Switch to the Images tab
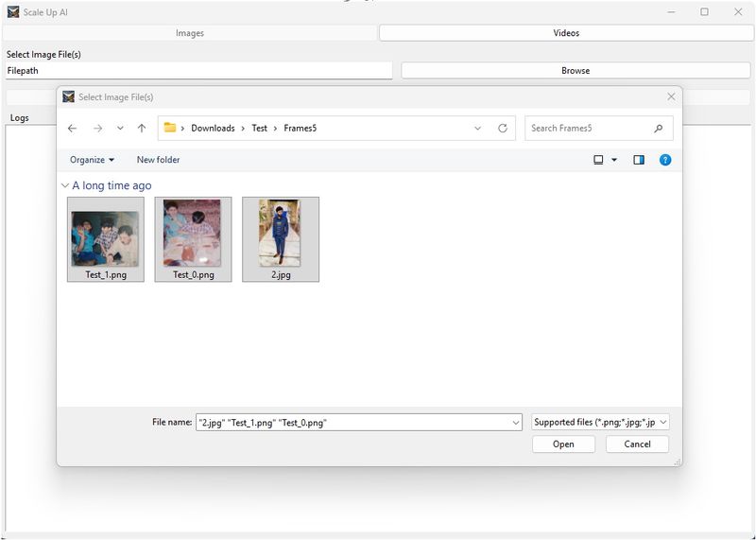The image size is (756, 540). click(190, 33)
